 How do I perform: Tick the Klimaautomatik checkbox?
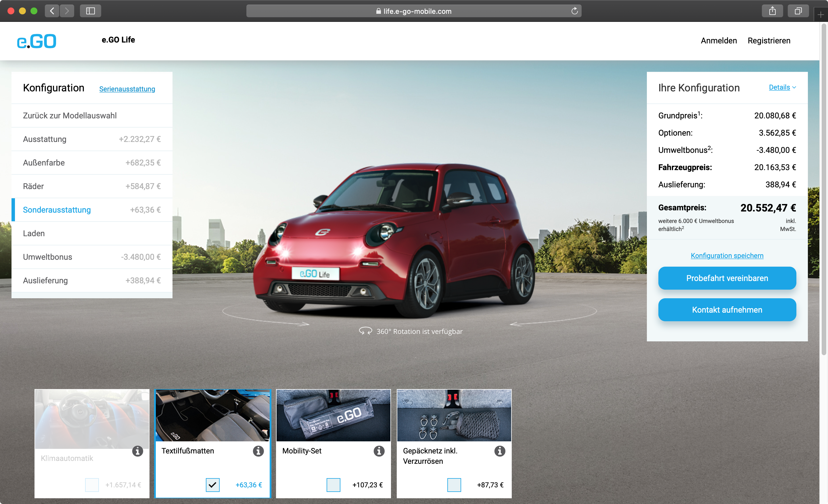coord(92,485)
